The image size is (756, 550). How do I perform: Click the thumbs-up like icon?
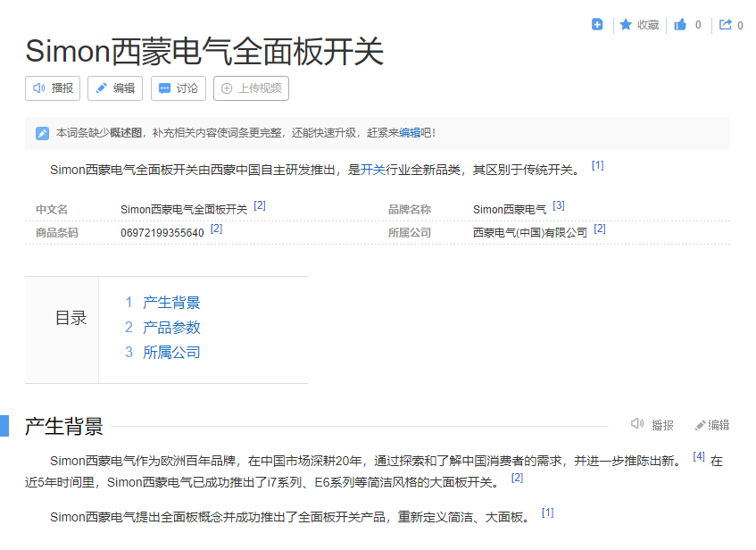(x=680, y=24)
